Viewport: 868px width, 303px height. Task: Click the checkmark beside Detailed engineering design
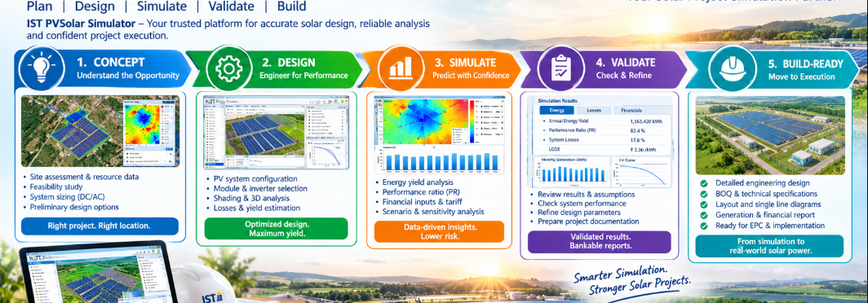[x=703, y=183]
